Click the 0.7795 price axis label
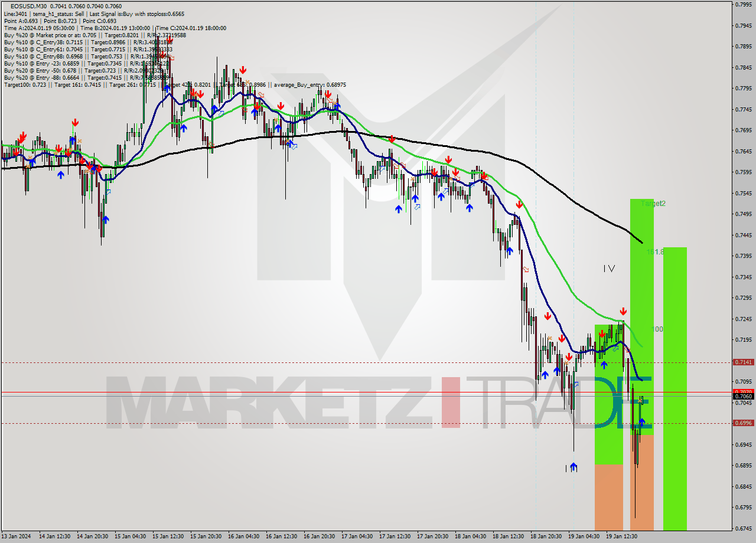 742,89
